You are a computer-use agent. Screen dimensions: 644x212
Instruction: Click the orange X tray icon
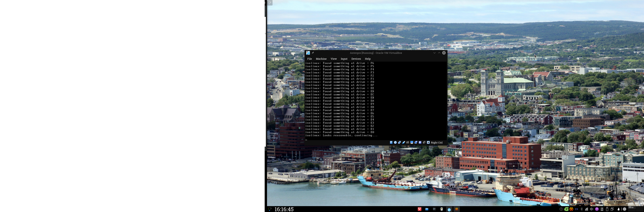point(571,209)
